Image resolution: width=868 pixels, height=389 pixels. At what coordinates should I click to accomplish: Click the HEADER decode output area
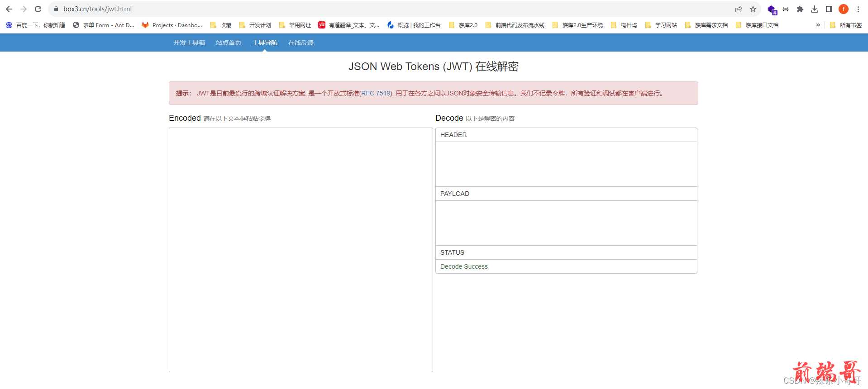(566, 164)
